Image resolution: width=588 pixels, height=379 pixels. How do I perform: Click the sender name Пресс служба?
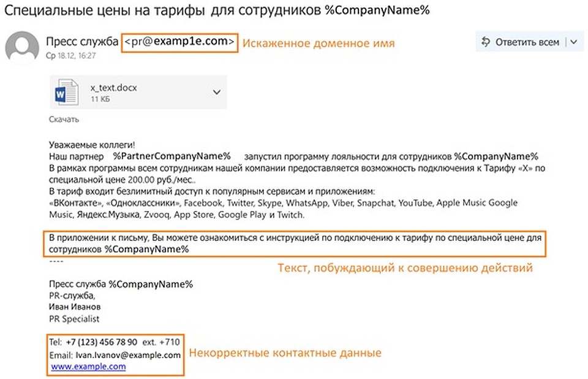click(82, 41)
